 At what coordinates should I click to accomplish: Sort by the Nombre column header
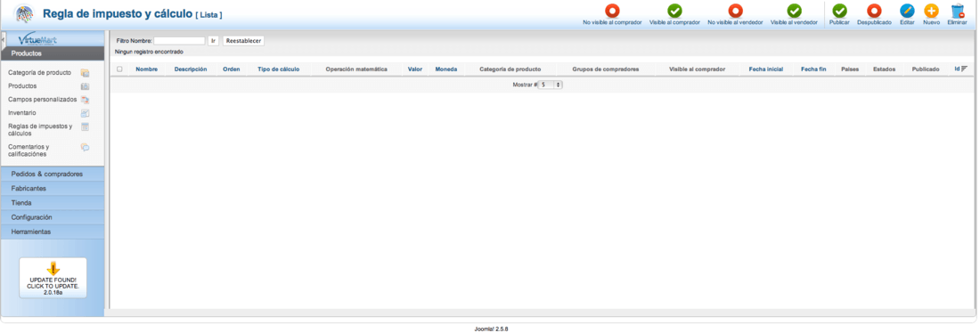tap(146, 69)
